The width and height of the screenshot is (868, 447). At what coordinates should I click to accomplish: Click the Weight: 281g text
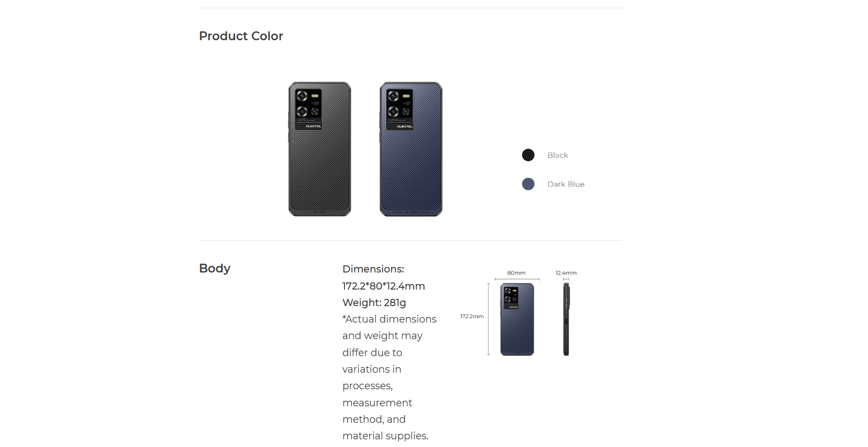374,303
